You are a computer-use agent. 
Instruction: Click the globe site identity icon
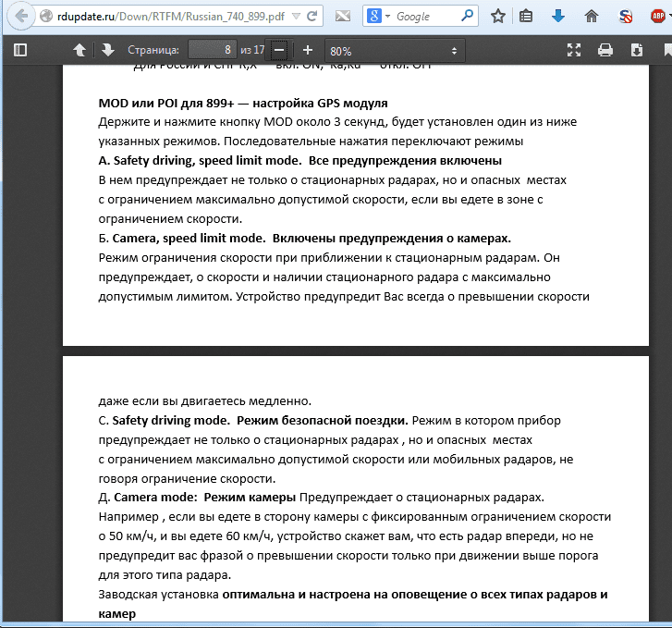(x=46, y=17)
